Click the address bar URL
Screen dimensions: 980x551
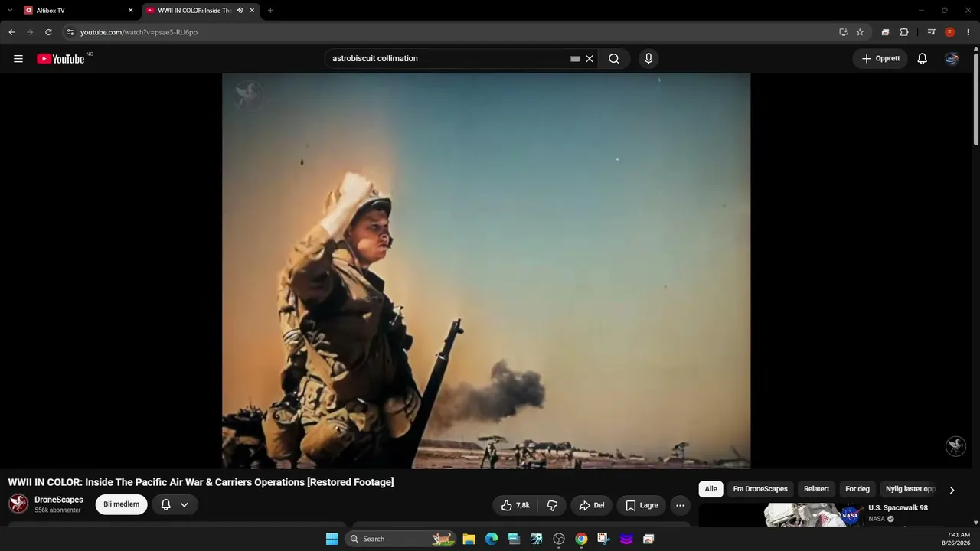pyautogui.click(x=139, y=32)
